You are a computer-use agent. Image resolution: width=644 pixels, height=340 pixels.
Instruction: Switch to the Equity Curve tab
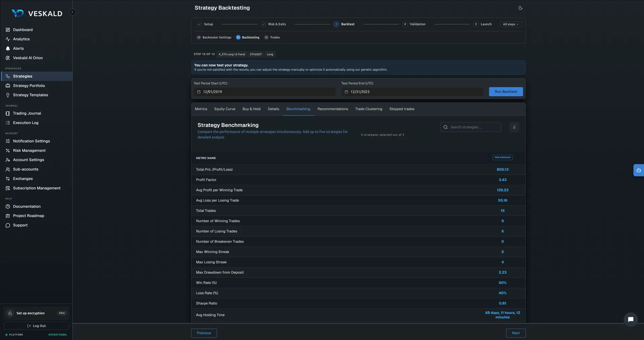point(225,109)
